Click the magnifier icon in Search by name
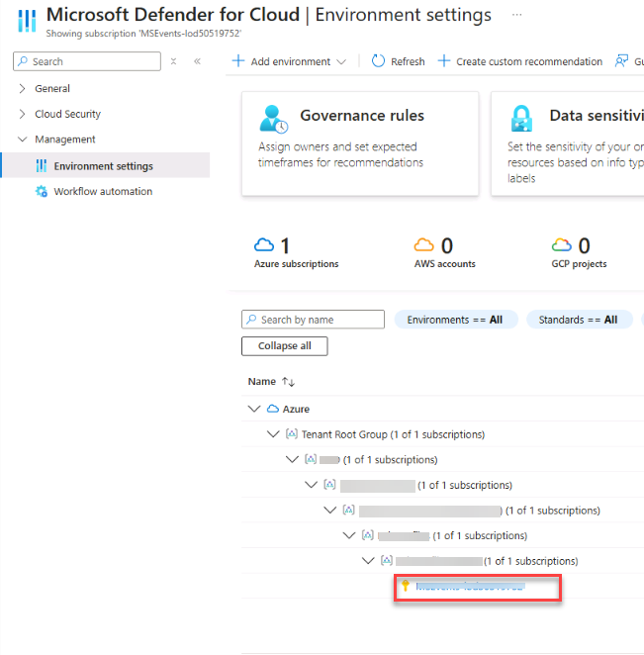Viewport: 644px width, 655px height. tap(251, 320)
